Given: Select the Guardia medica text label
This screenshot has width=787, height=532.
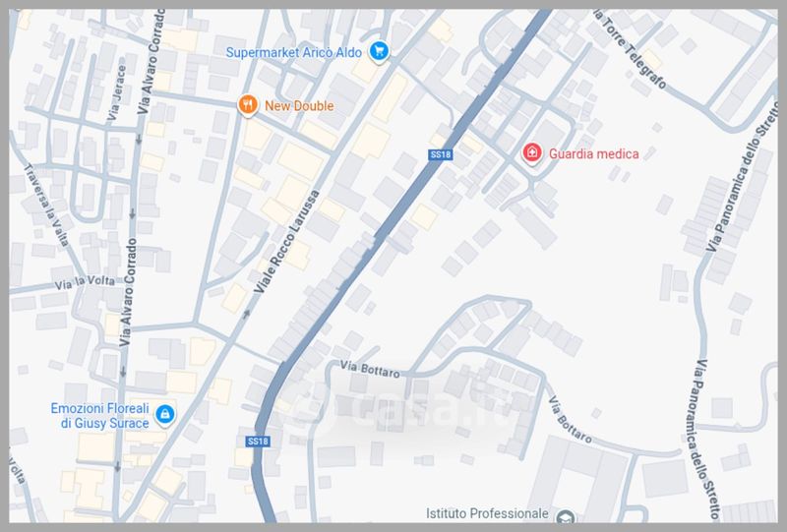Looking at the screenshot, I should click(x=594, y=153).
